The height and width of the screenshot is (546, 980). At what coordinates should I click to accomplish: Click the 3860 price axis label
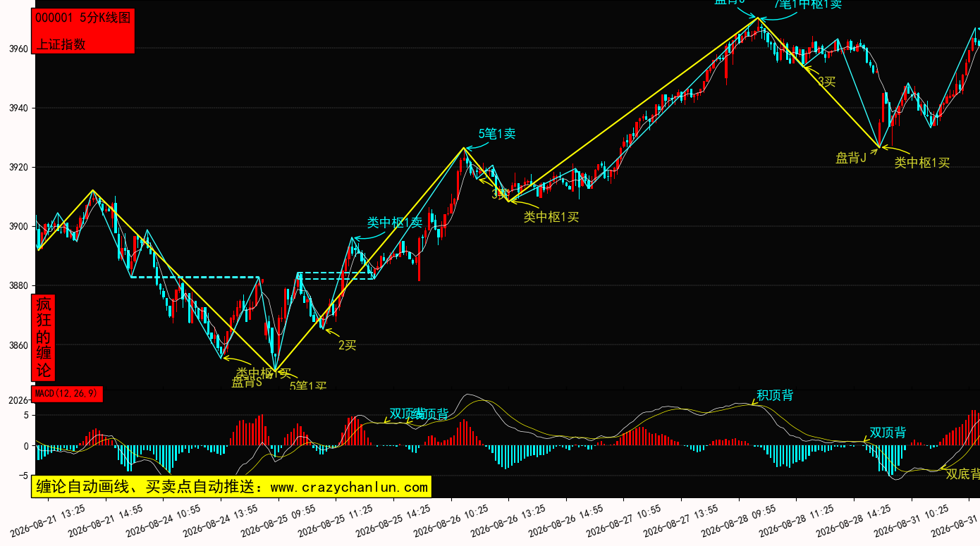click(18, 345)
